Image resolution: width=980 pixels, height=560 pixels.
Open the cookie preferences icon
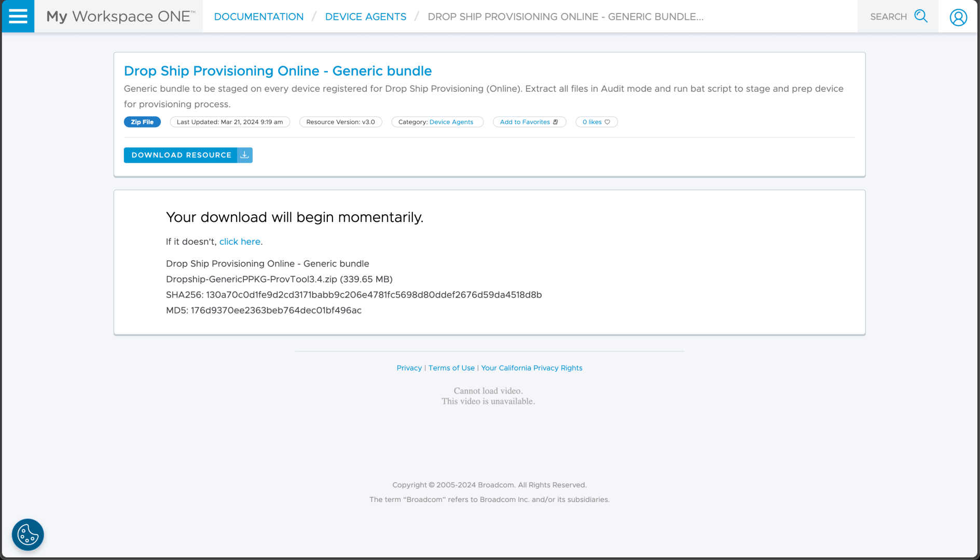point(28,535)
